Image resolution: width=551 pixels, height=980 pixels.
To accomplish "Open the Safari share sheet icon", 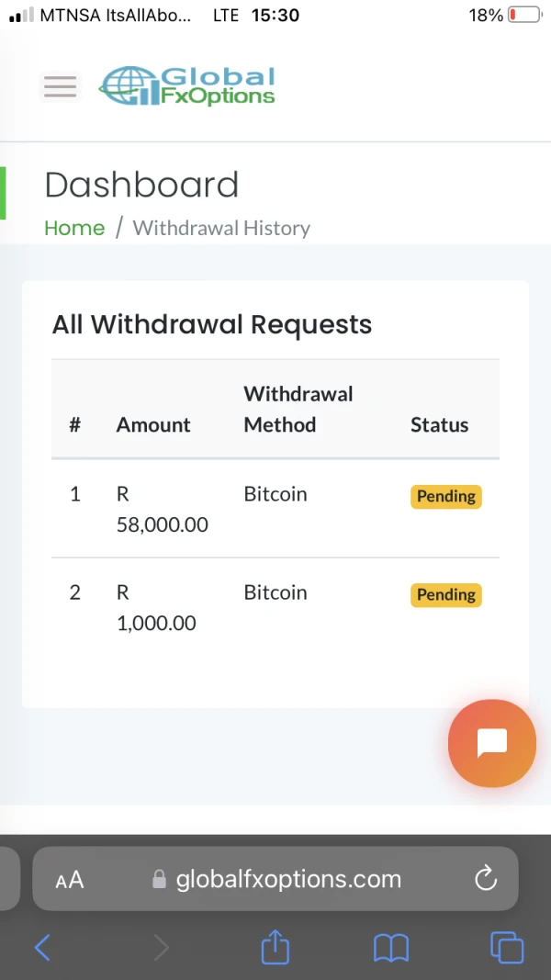I will pos(275,947).
